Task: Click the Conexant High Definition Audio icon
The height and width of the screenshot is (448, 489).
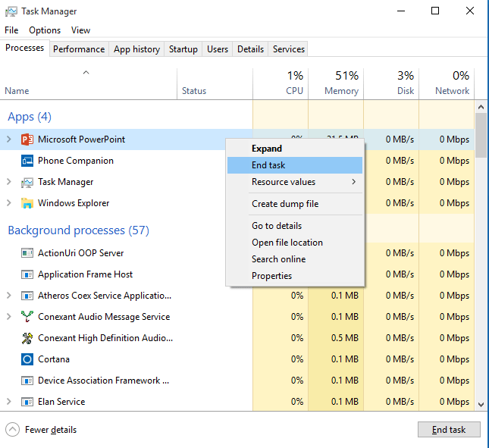Action: (27, 338)
